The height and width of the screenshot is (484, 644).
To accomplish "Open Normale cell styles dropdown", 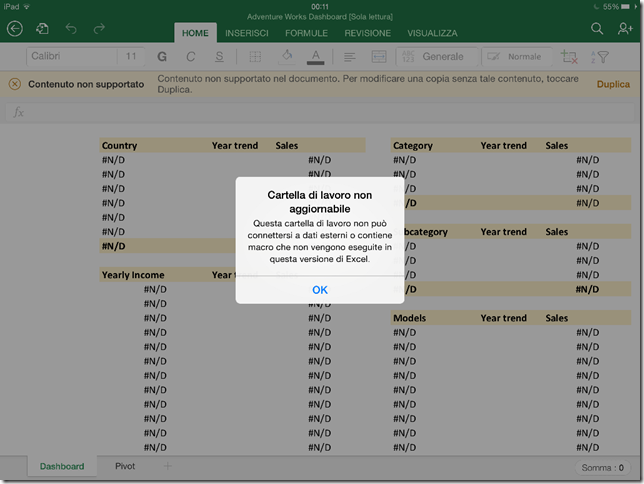I will [518, 57].
